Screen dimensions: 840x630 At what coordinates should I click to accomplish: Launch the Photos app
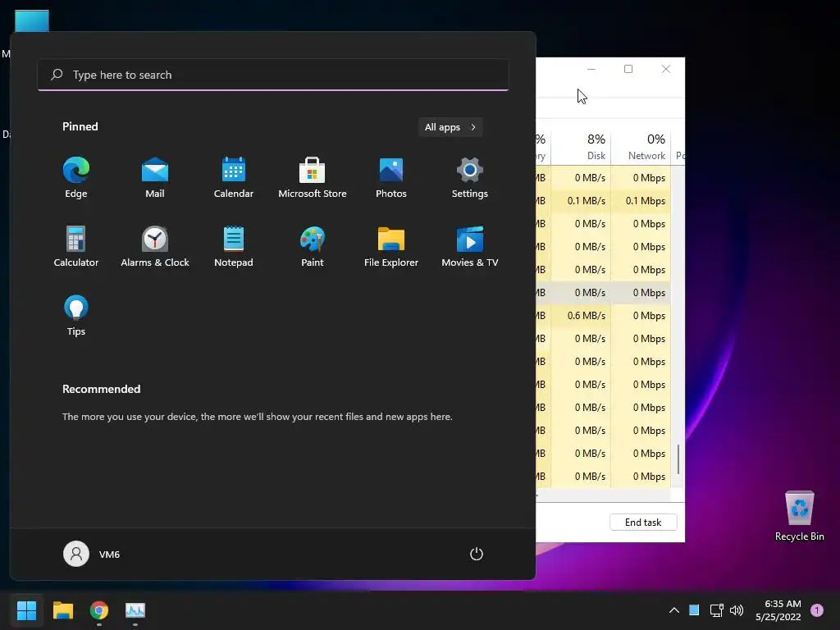391,178
